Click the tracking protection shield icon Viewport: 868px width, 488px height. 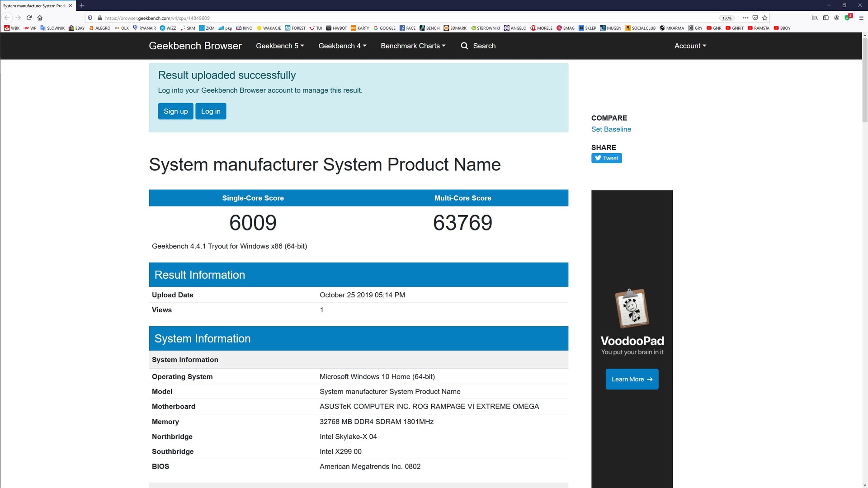(x=90, y=18)
